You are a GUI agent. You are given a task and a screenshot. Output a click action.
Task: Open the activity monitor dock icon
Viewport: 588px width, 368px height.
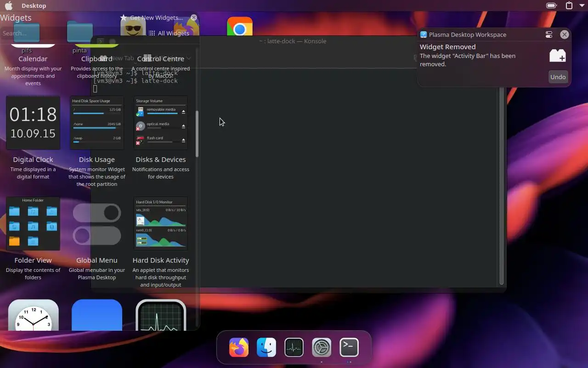(x=294, y=347)
